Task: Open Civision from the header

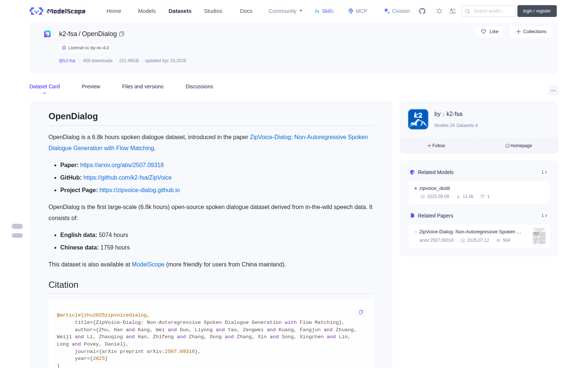Action: coord(397,11)
